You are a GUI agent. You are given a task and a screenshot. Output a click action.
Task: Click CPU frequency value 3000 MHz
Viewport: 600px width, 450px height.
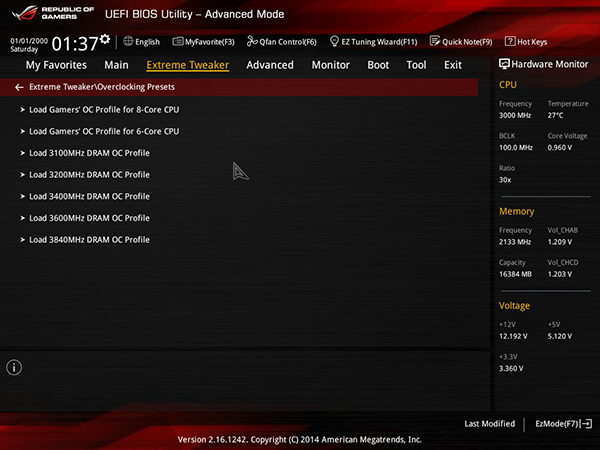(x=515, y=115)
